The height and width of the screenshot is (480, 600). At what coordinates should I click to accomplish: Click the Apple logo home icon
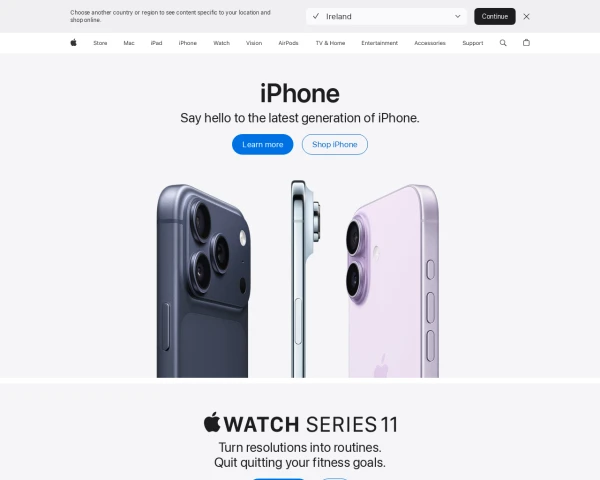coord(73,42)
